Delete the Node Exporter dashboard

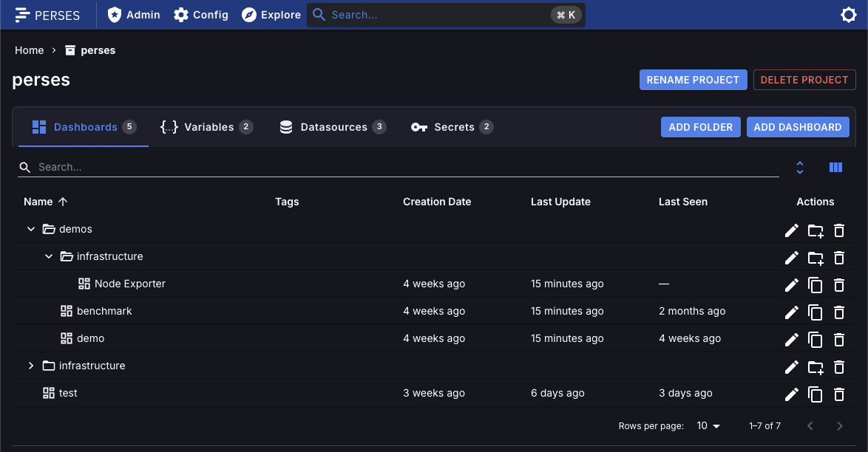pyautogui.click(x=839, y=285)
